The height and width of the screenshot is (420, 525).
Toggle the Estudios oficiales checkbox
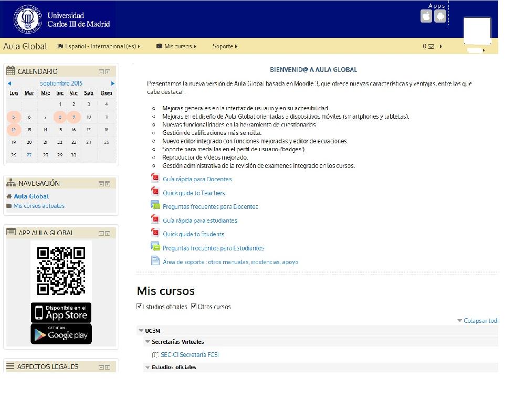[139, 306]
